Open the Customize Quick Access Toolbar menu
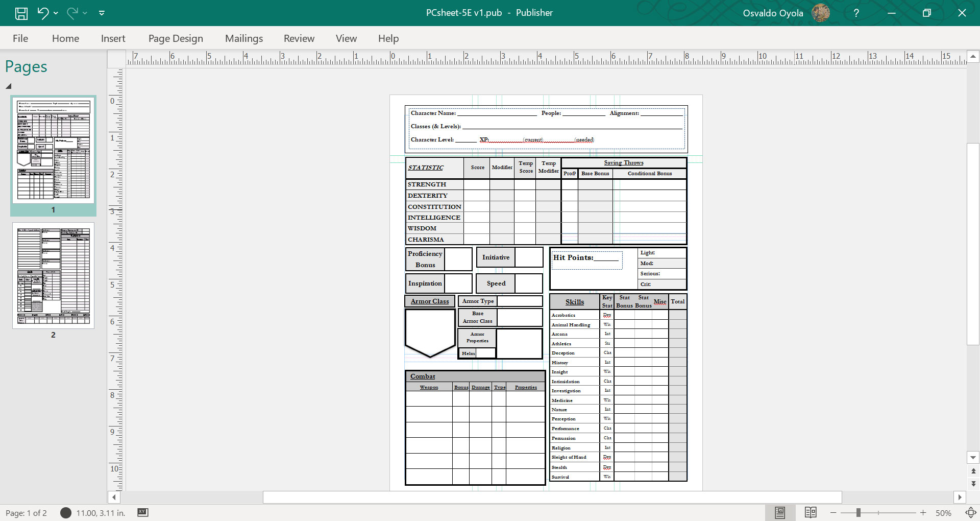980x521 pixels. pyautogui.click(x=102, y=13)
